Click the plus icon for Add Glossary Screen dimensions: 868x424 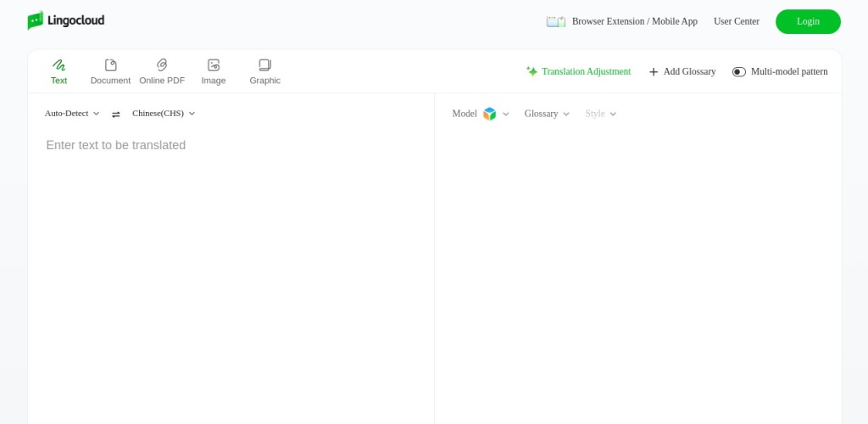click(x=654, y=72)
